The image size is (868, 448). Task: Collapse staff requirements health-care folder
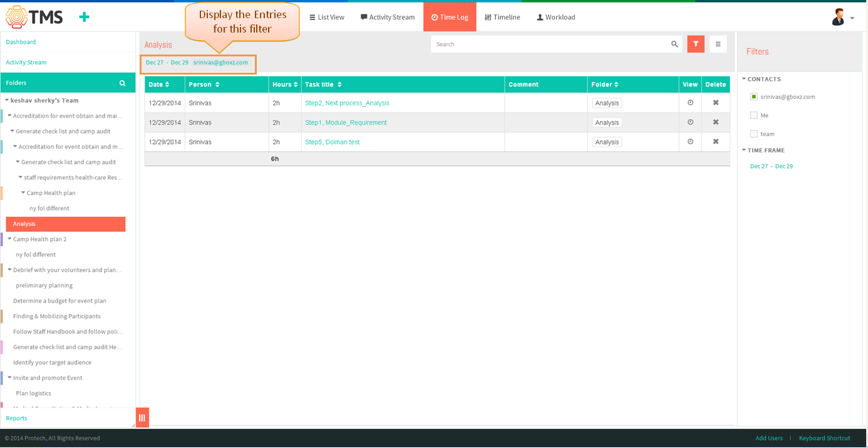(x=20, y=177)
